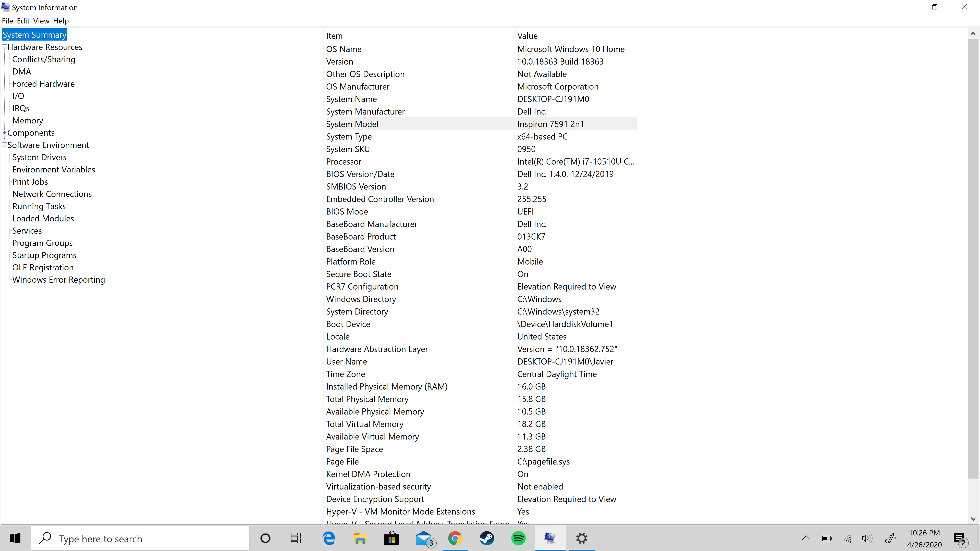Select OLE Registration tree item
Viewport: 980px width, 551px height.
(x=43, y=267)
